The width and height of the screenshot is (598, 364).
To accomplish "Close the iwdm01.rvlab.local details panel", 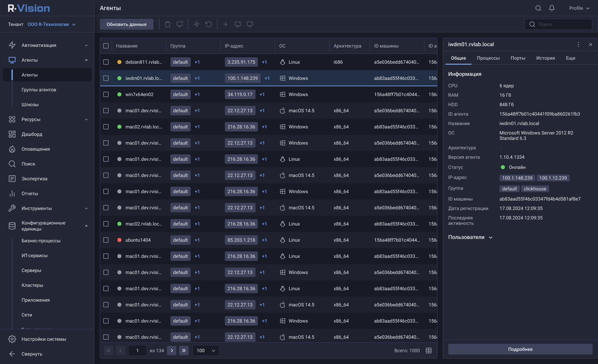I will point(591,44).
